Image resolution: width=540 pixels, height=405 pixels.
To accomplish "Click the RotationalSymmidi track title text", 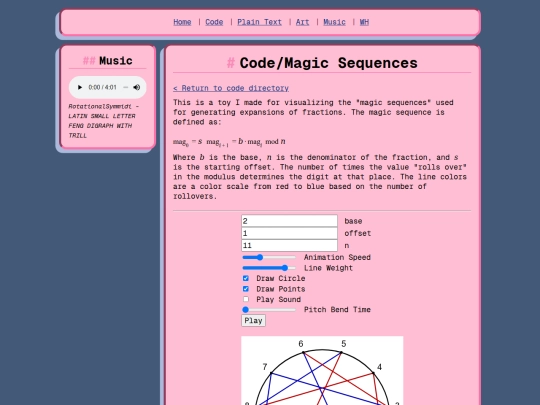I will pyautogui.click(x=103, y=121).
